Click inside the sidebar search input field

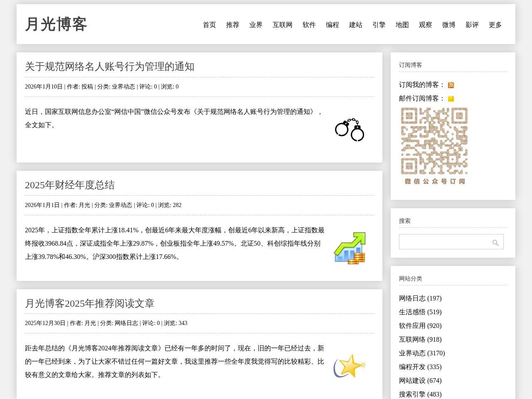point(444,242)
